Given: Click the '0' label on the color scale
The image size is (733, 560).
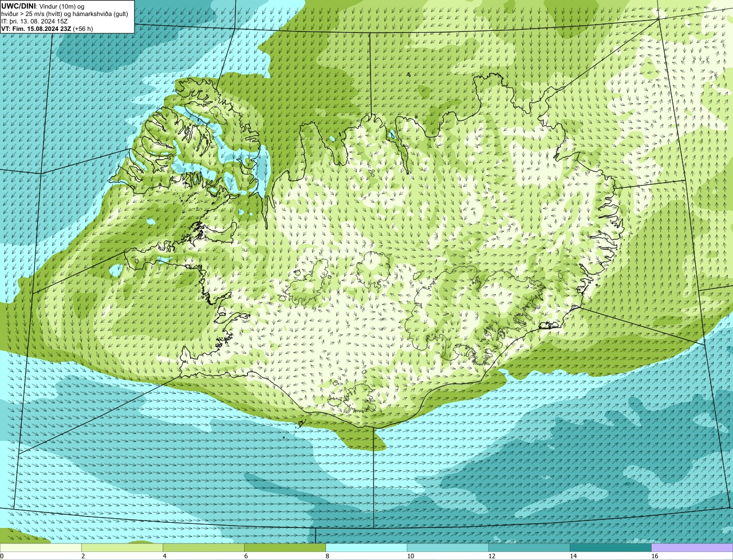Looking at the screenshot, I should pyautogui.click(x=2, y=556).
